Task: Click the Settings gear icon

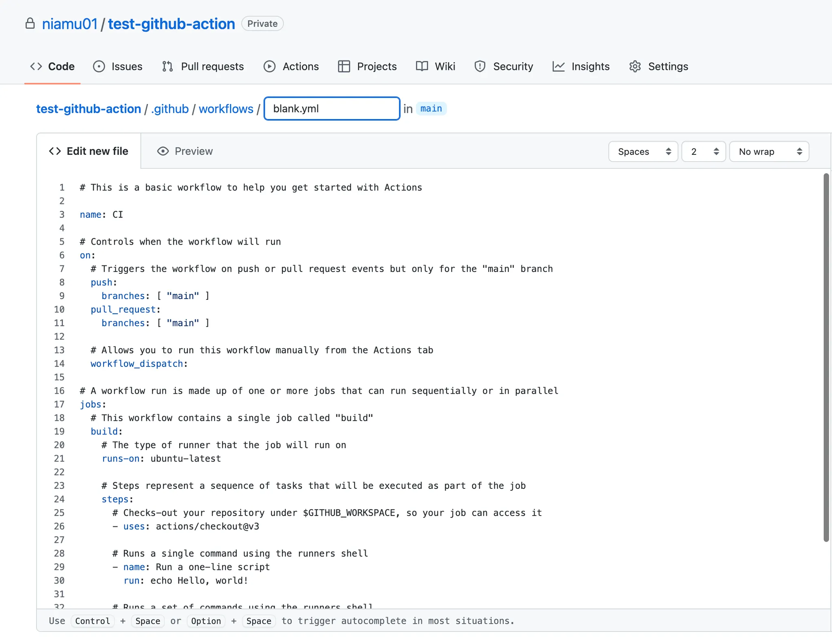Action: pos(635,66)
